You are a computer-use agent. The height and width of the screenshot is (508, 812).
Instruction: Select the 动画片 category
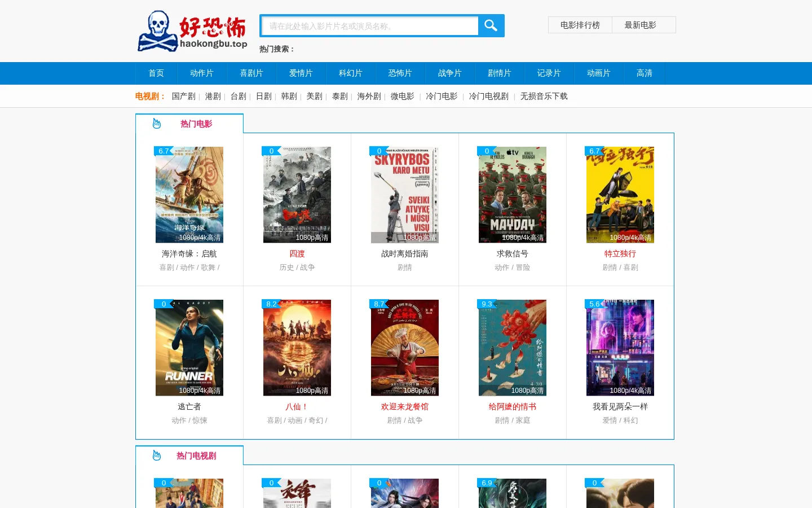[x=599, y=73]
